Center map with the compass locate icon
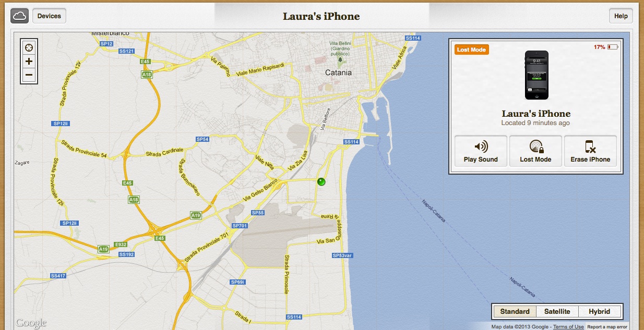 click(x=29, y=47)
